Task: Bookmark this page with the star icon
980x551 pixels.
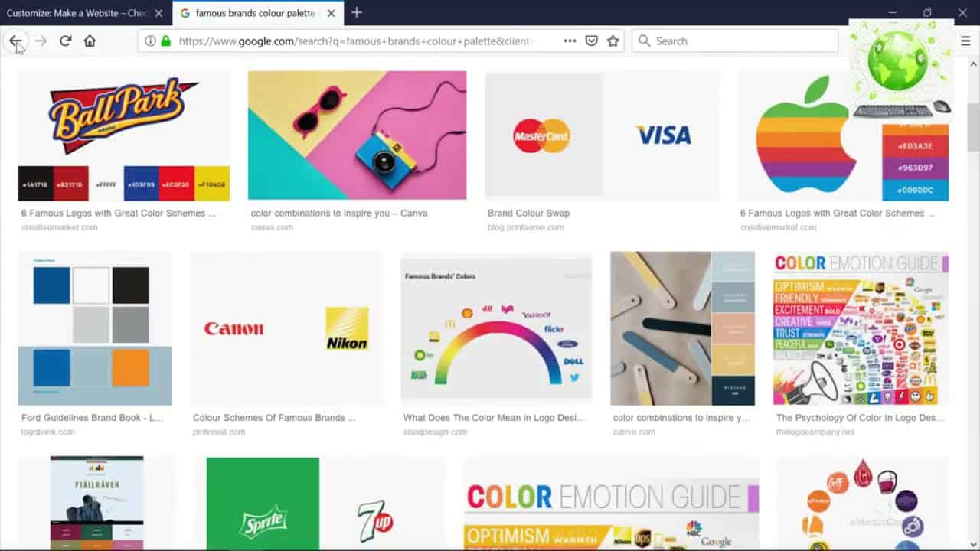Action: (612, 41)
